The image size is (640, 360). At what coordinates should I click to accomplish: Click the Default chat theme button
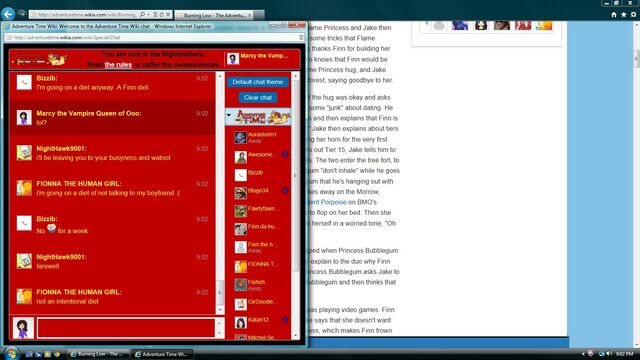pyautogui.click(x=258, y=82)
